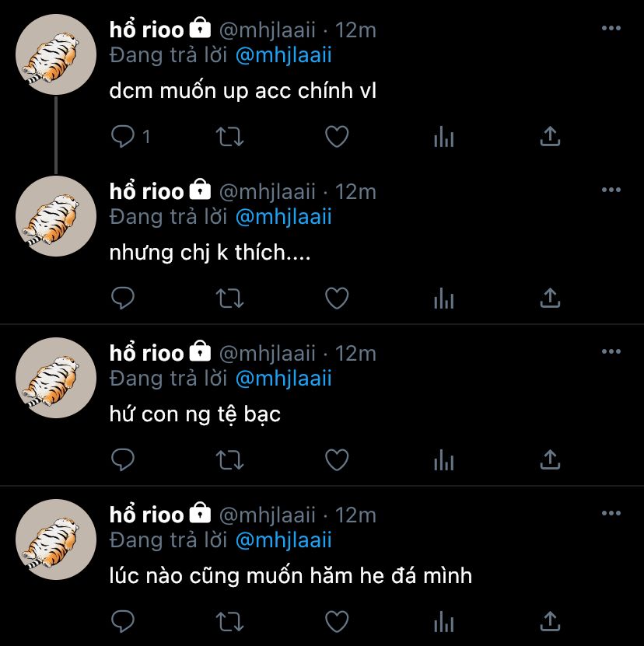The height and width of the screenshot is (646, 644).
Task: Click tiger avatar on "nhưng chj k thích" tweet
Action: point(56,216)
